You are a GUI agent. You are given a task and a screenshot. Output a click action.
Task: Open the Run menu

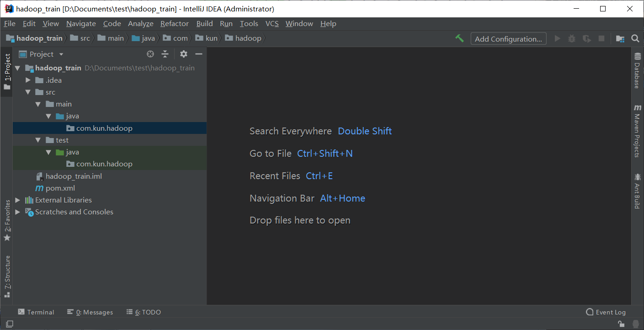[x=226, y=24]
